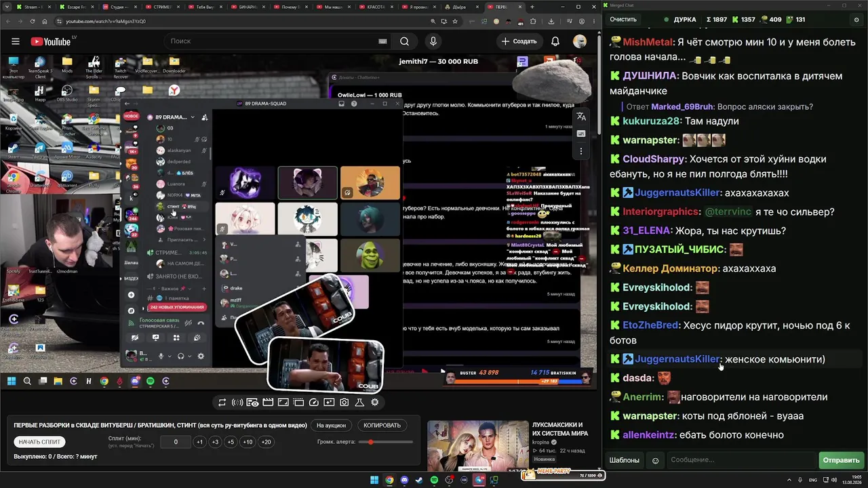Viewport: 868px width, 488px height.
Task: Open the Windows Start menu on taskbar
Action: (x=374, y=481)
